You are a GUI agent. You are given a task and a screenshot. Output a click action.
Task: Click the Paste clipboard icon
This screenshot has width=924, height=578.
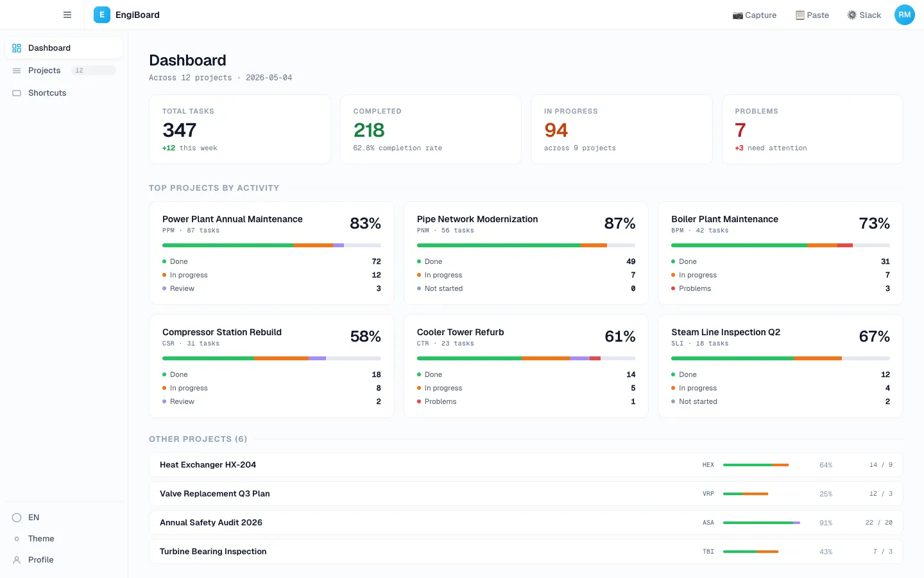tap(800, 15)
